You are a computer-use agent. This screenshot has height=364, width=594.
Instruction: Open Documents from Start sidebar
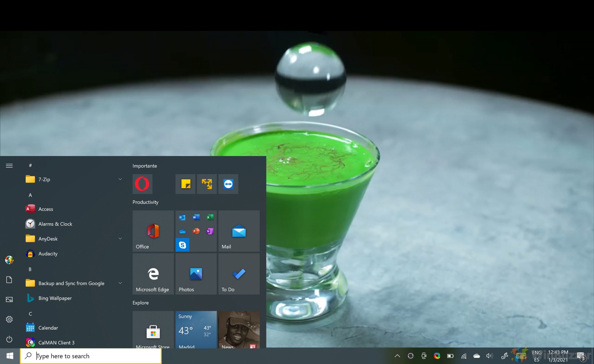[9, 280]
